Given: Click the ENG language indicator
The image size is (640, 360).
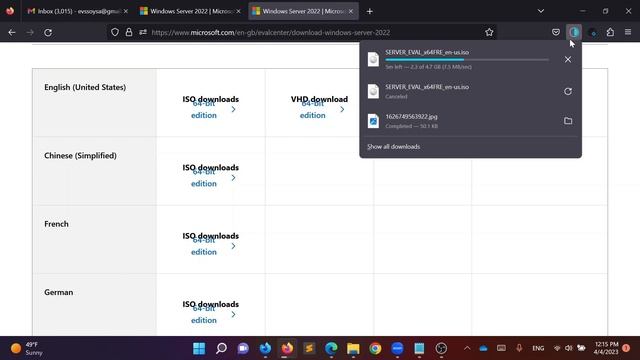Looking at the screenshot, I should 538,349.
